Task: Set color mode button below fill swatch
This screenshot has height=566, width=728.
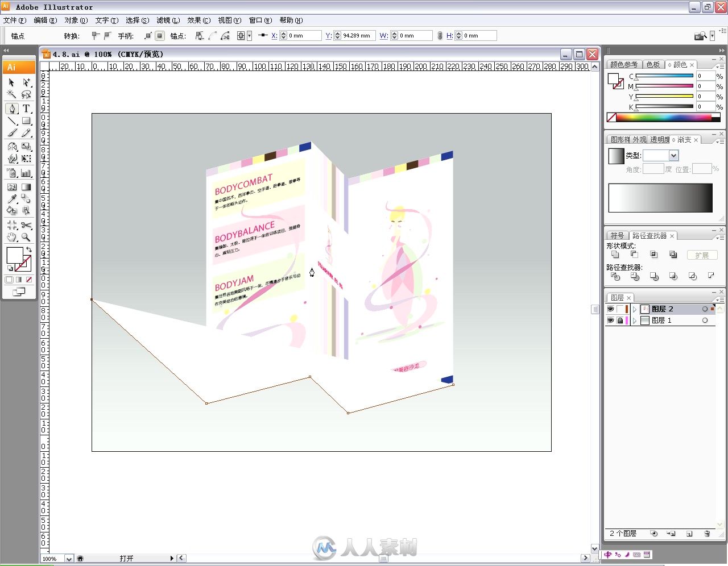Action: pos(9,280)
